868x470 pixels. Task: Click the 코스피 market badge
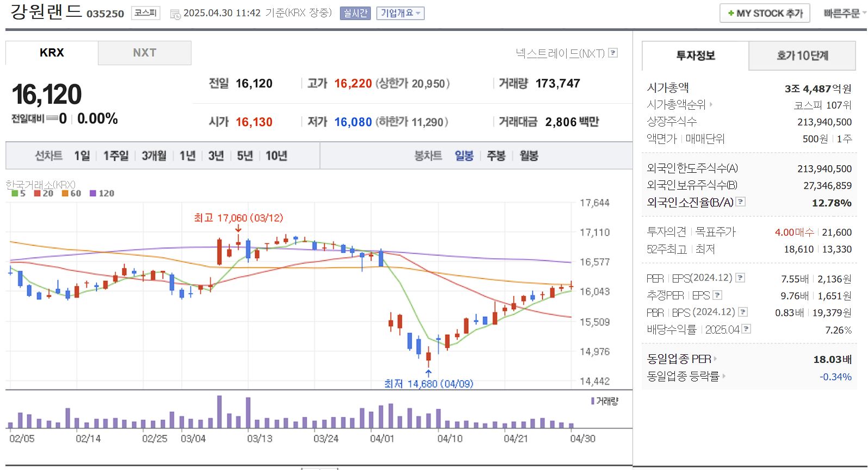[x=146, y=13]
